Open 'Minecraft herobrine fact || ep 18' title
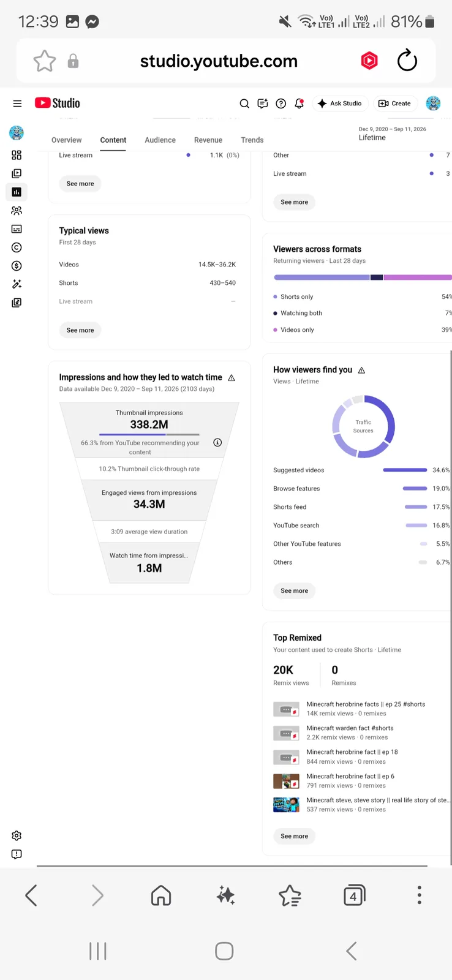Screen dimensions: 452x980 tap(352, 752)
